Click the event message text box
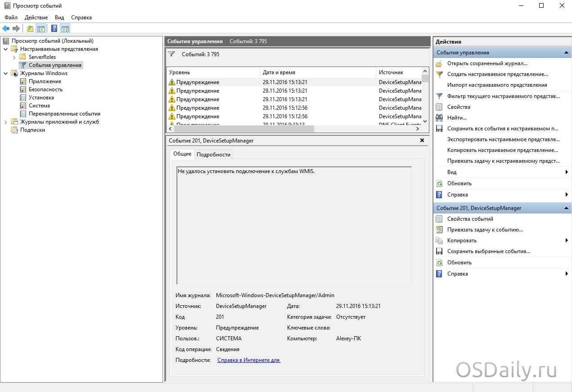The width and height of the screenshot is (572, 392). (x=294, y=225)
